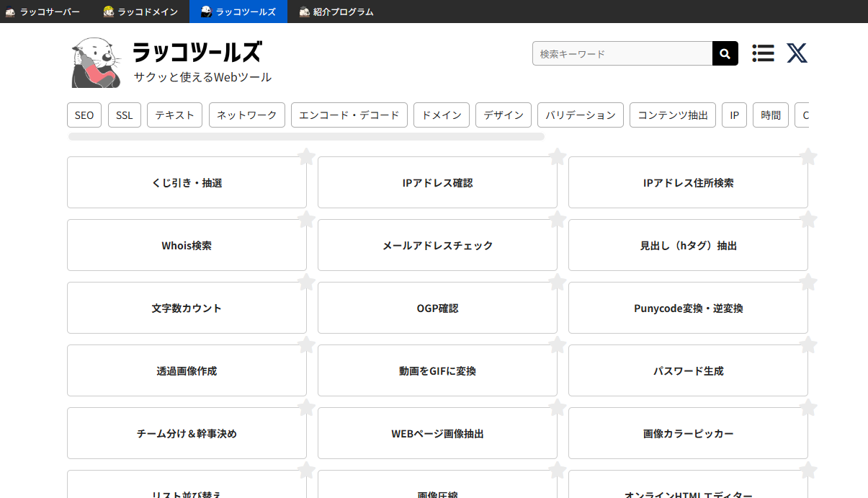Favorite the くじ引き・抽選 tool with its star

(x=306, y=156)
